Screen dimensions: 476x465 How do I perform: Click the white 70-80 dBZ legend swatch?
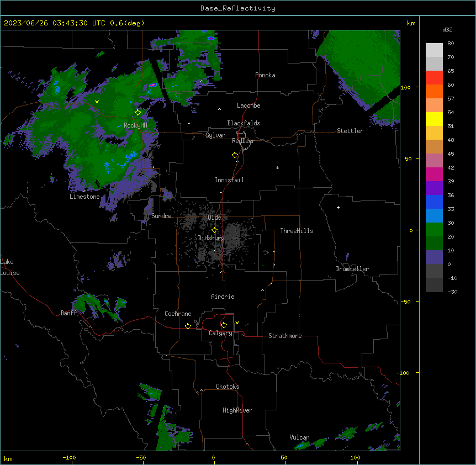(434, 50)
